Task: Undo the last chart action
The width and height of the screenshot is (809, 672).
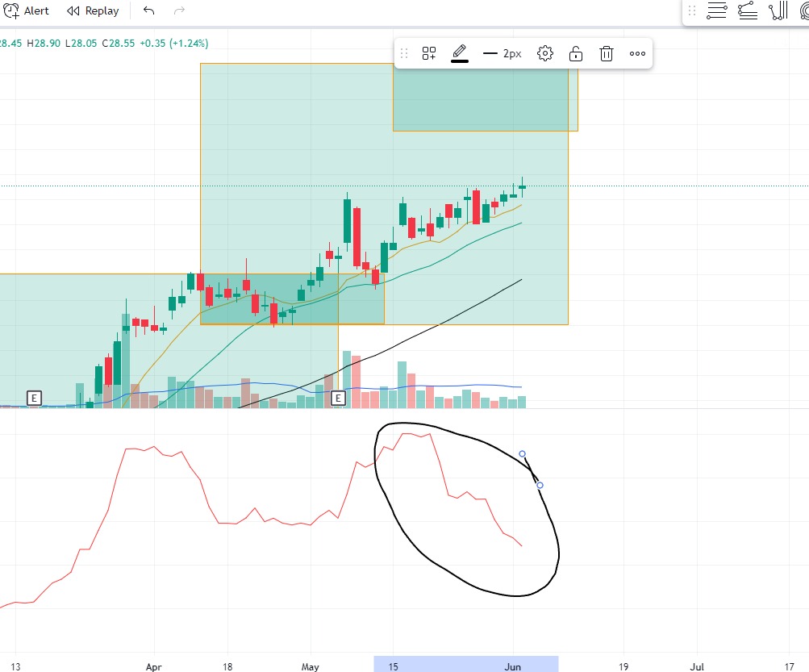Action: (x=148, y=10)
